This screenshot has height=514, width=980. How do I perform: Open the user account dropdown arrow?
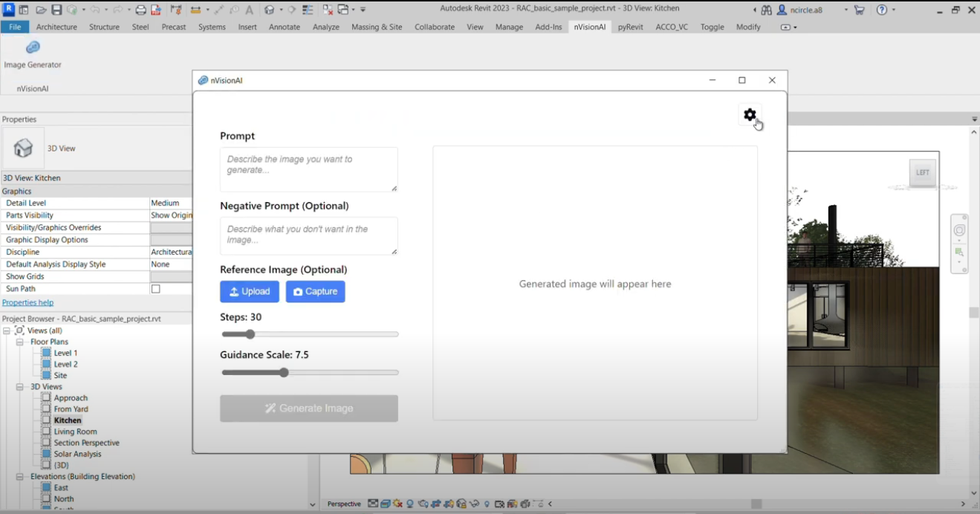(846, 10)
